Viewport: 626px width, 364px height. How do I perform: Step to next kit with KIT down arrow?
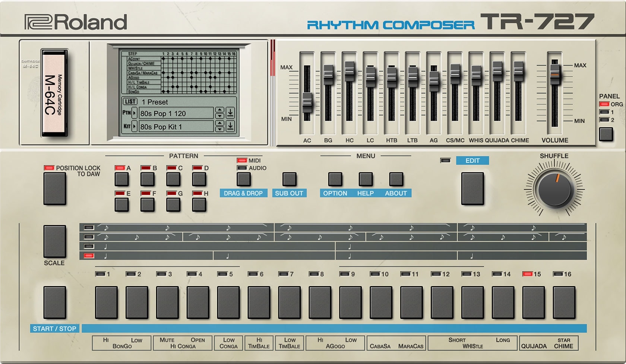click(x=219, y=129)
